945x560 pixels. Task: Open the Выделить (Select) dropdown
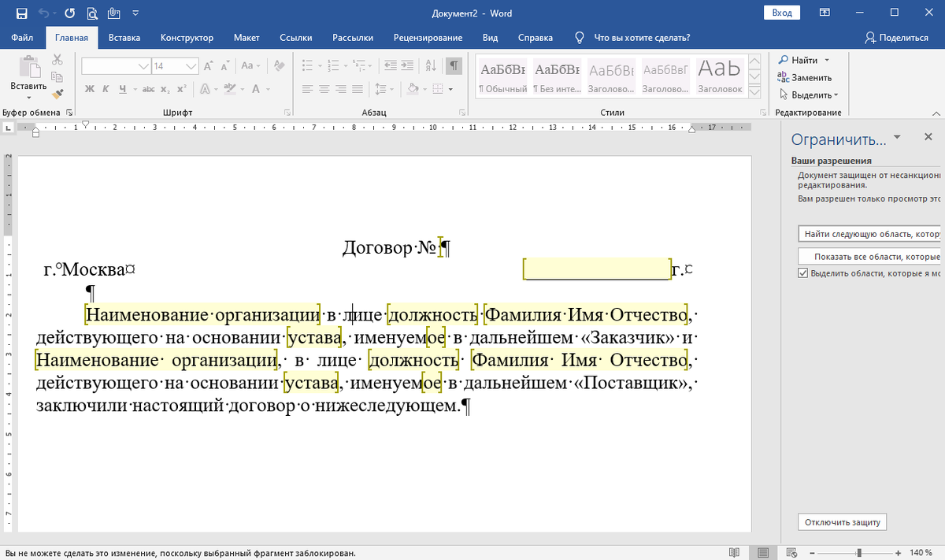(807, 95)
